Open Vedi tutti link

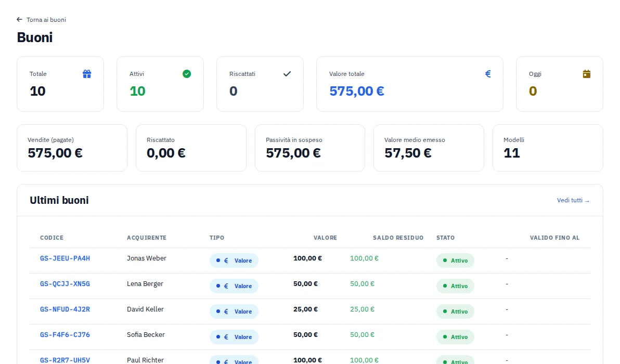573,200
